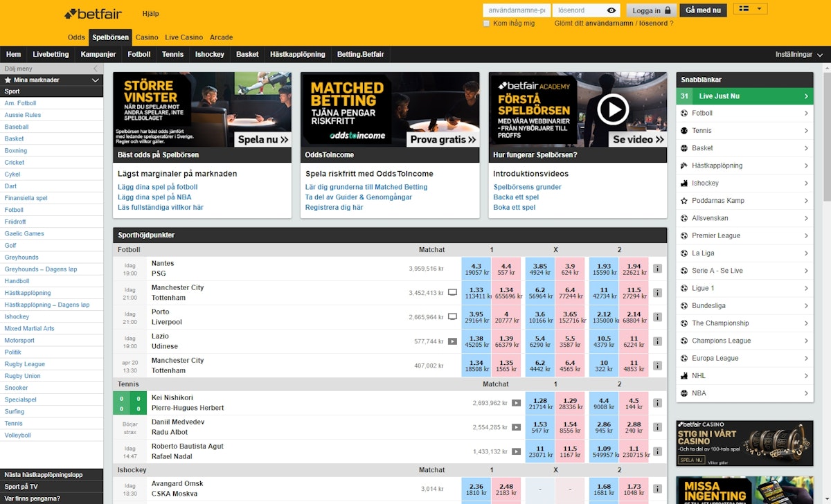
Task: Open info icon for Lazio Udinese
Action: [657, 341]
